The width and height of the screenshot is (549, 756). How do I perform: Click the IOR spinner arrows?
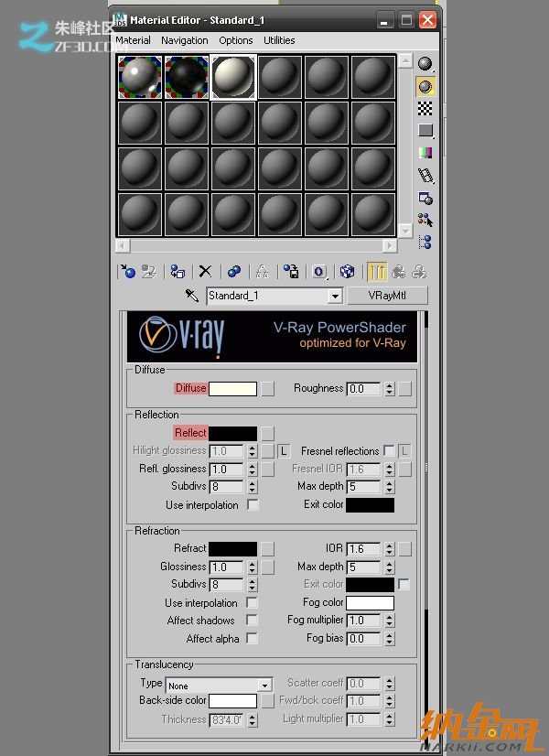(x=390, y=548)
